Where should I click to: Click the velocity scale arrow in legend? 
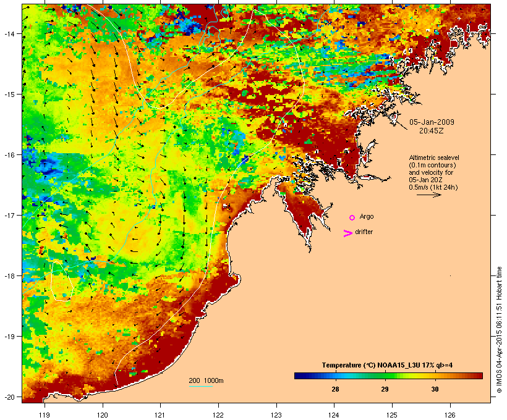(x=428, y=195)
